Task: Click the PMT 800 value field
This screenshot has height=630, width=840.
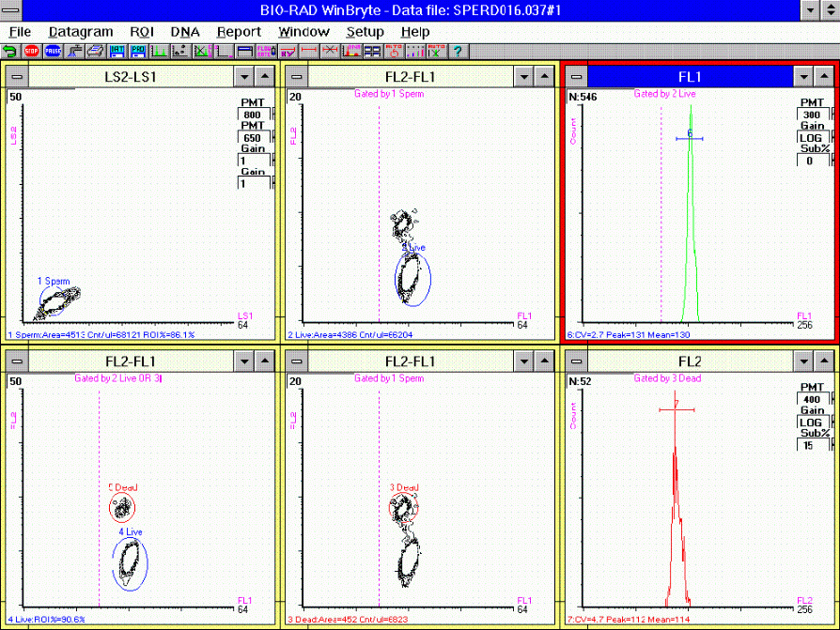Action: pyautogui.click(x=252, y=115)
